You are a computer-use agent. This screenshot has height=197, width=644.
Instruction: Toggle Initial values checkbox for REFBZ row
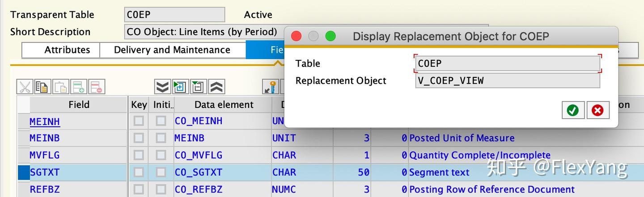tap(161, 189)
